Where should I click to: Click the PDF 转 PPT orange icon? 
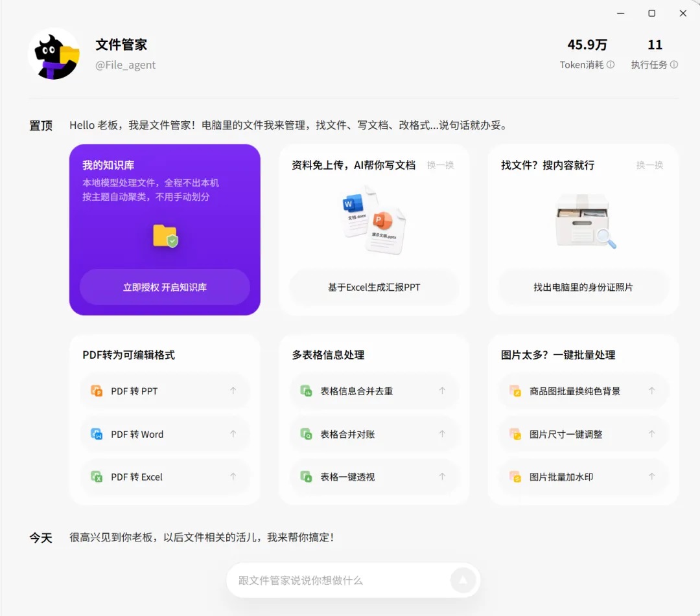click(97, 391)
